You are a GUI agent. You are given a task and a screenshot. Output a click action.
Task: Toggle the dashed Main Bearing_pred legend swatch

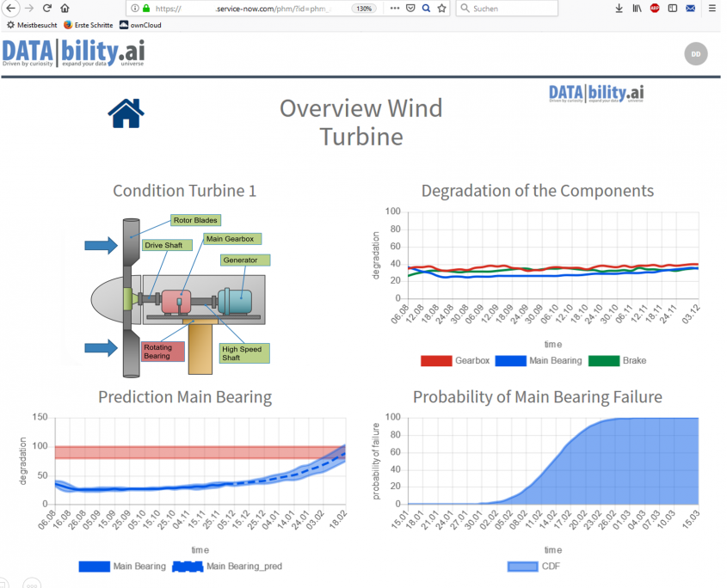click(x=188, y=567)
